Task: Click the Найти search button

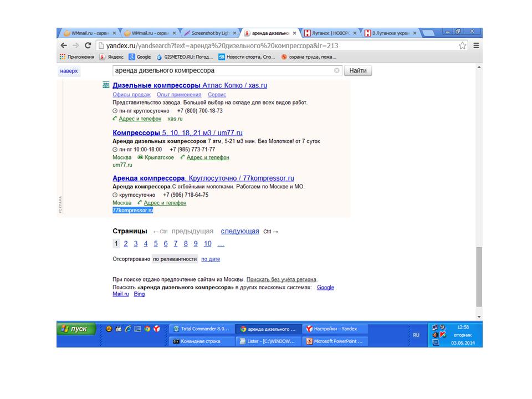Action: [x=358, y=70]
